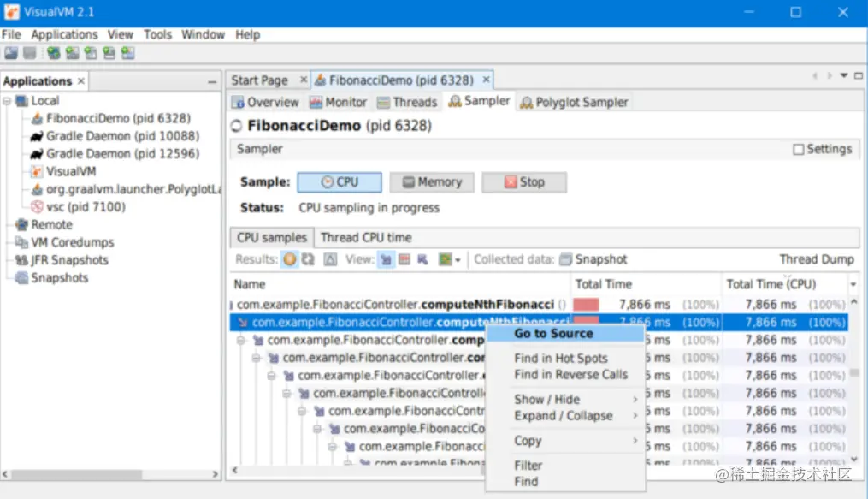Click the vsc pid 7100 icon

click(37, 207)
